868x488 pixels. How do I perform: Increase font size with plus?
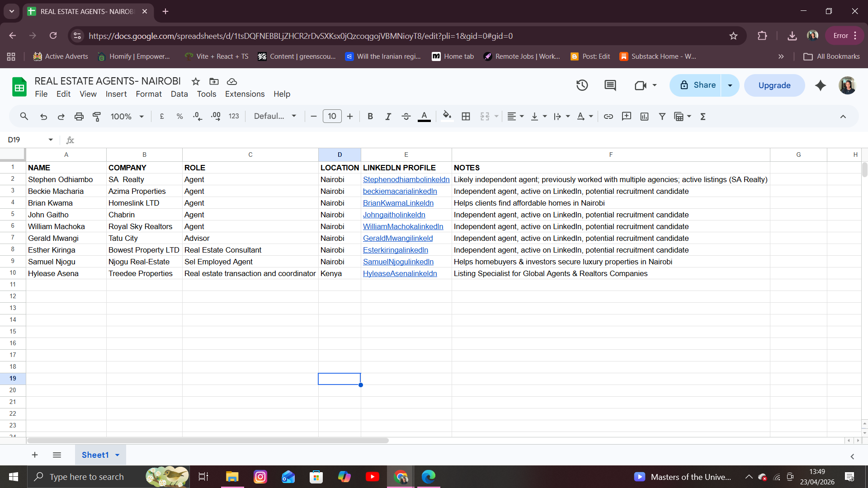350,117
